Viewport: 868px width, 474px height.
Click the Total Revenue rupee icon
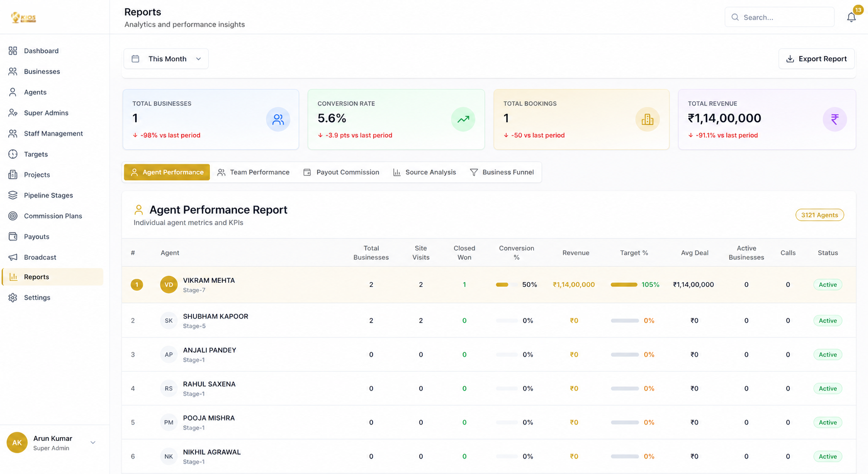[x=835, y=119]
